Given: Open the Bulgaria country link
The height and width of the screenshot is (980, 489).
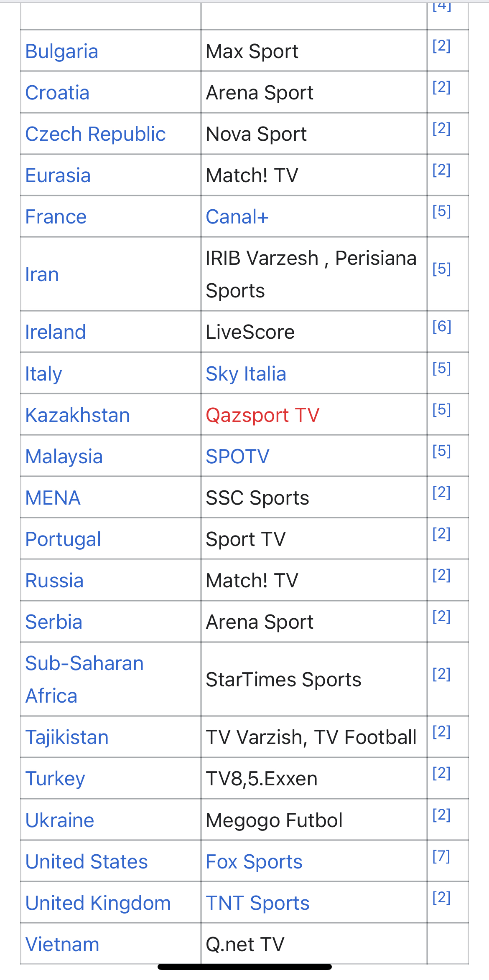Looking at the screenshot, I should [x=61, y=51].
